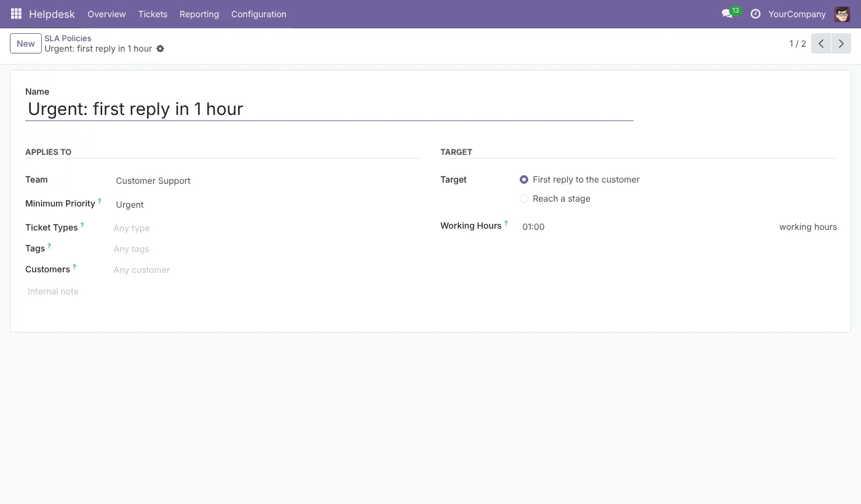Image resolution: width=861 pixels, height=504 pixels.
Task: Open the Reporting menu
Action: 199,14
